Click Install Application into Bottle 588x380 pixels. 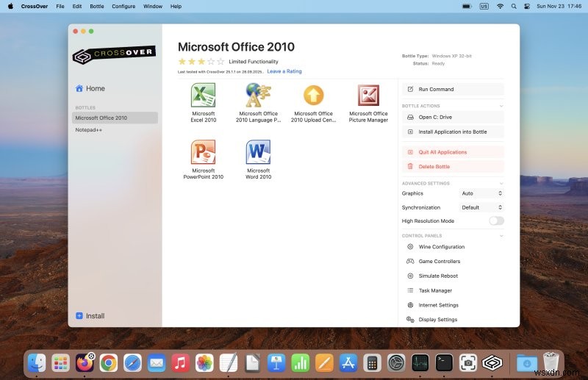[453, 132]
